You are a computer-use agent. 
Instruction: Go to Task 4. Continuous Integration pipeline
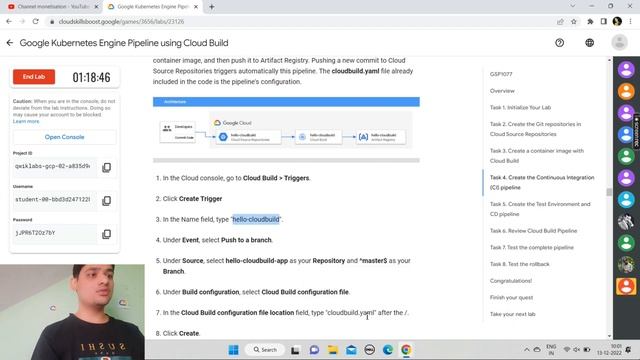[x=542, y=182]
